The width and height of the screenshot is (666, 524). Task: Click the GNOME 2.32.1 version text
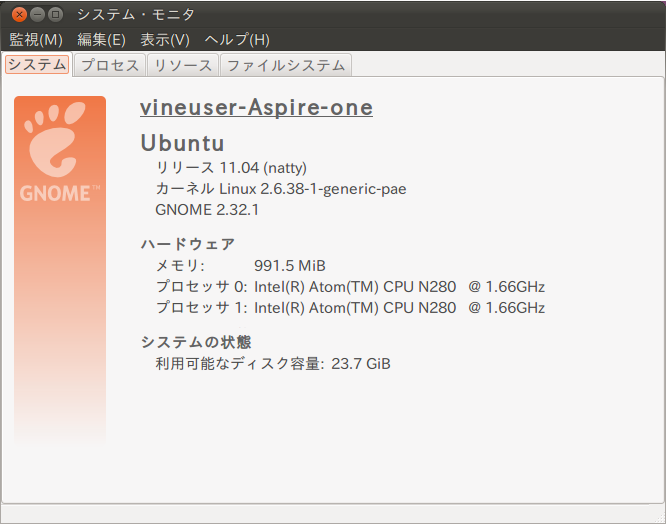tap(207, 210)
